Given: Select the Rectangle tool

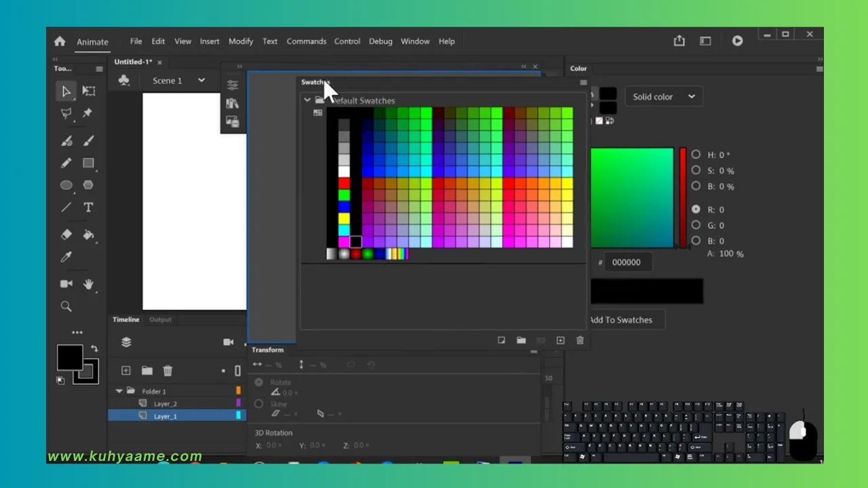Looking at the screenshot, I should click(88, 163).
